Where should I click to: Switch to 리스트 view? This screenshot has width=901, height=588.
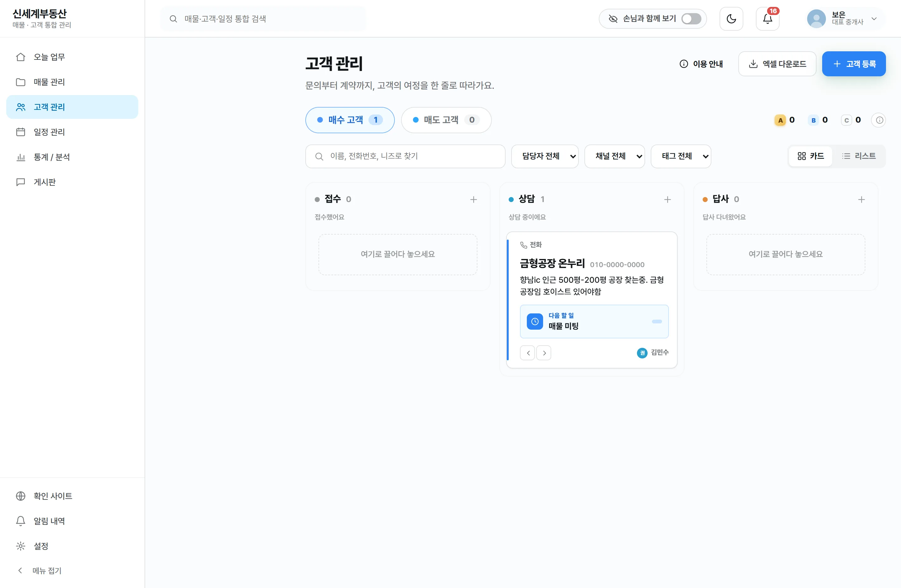[858, 156]
